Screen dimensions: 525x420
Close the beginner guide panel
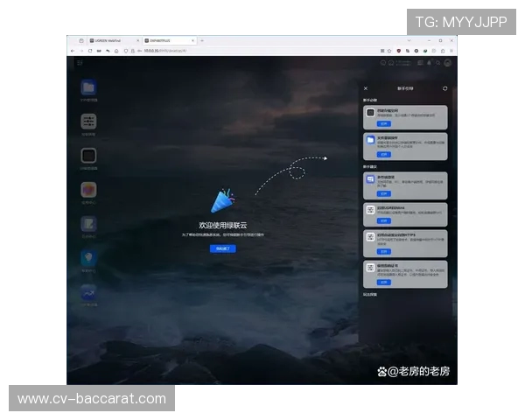(x=366, y=88)
